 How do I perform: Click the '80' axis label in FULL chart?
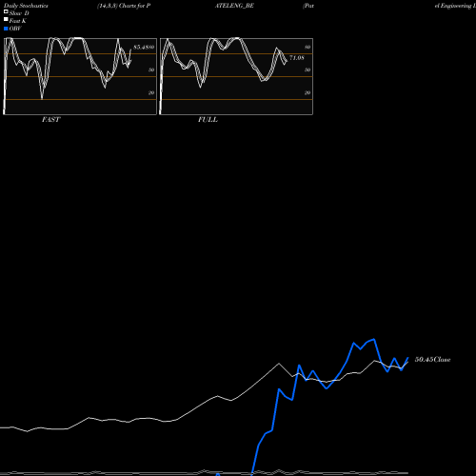(x=307, y=48)
